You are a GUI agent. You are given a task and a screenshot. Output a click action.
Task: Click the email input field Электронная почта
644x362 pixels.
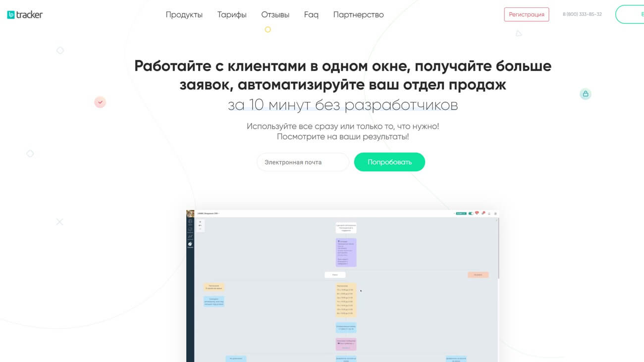302,162
